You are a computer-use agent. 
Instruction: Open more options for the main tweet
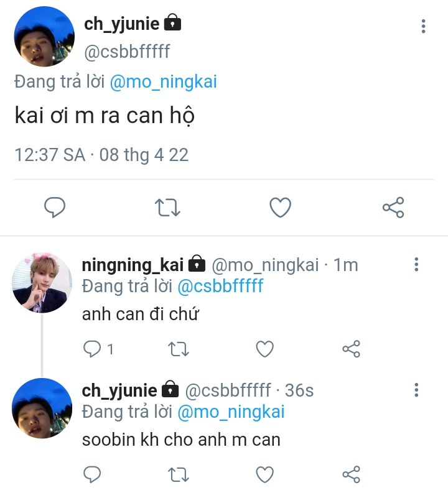(423, 26)
